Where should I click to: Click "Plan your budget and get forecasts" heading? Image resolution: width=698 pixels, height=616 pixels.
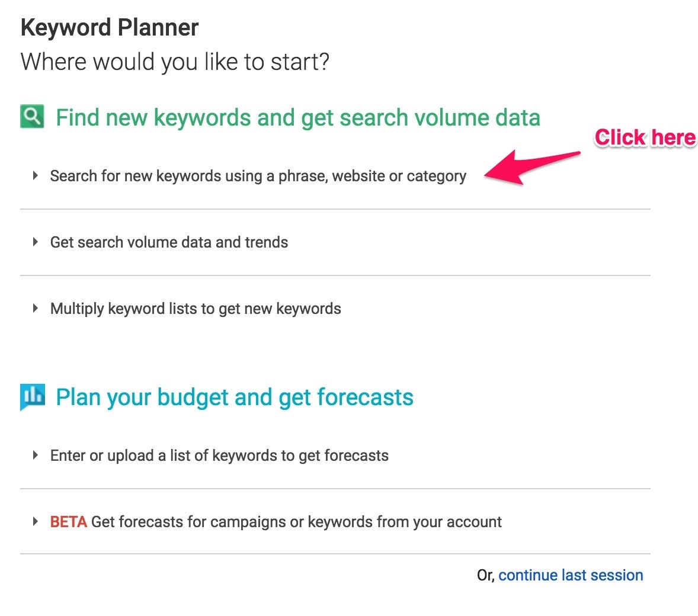[x=234, y=397]
